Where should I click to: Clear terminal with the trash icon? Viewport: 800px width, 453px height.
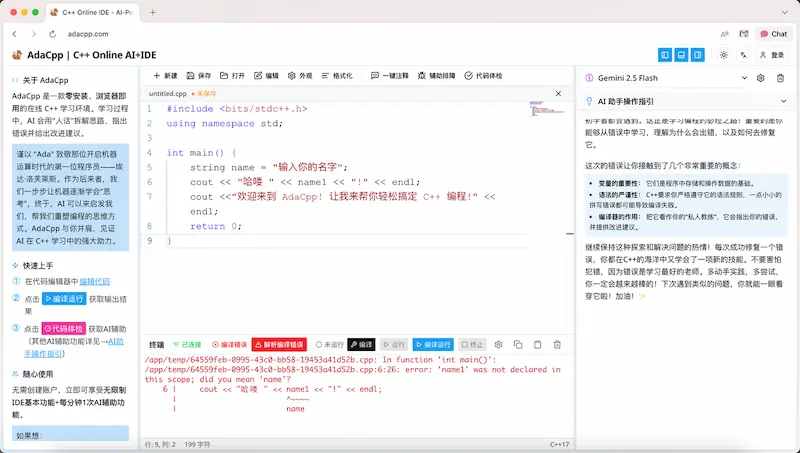point(557,344)
